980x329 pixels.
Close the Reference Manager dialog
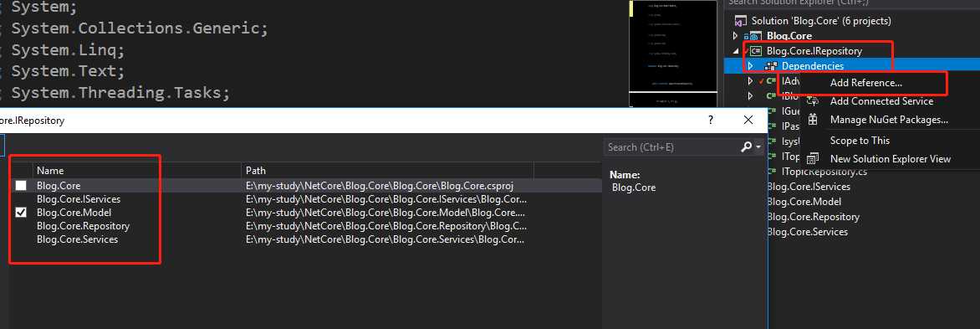(x=748, y=120)
